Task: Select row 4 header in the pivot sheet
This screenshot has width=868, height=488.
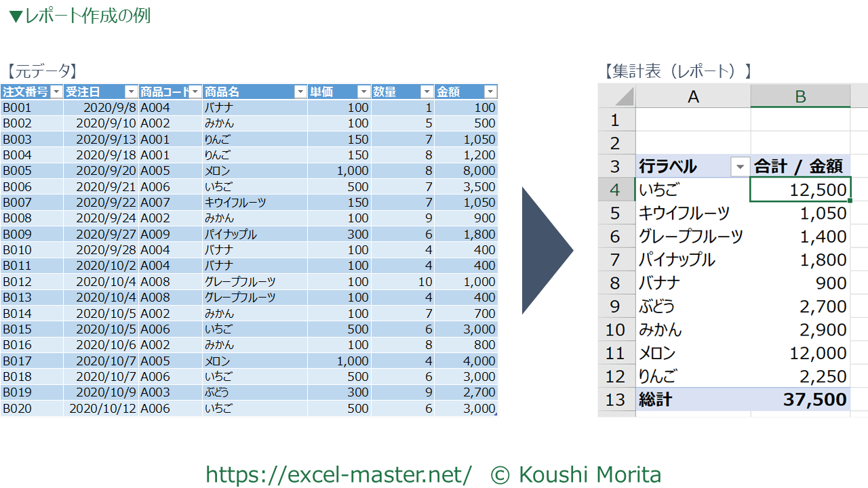Action: tap(615, 190)
